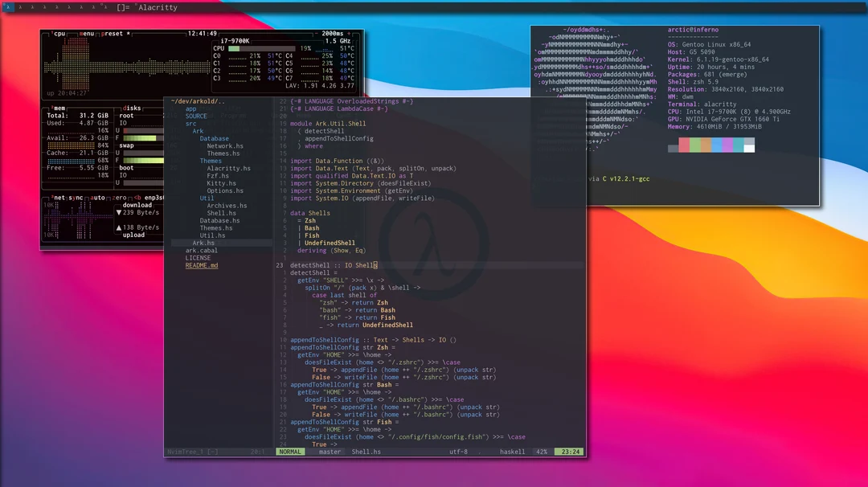Viewport: 868px width, 487px height.
Task: Toggle zero baseline in btop's network panel
Action: pos(119,198)
